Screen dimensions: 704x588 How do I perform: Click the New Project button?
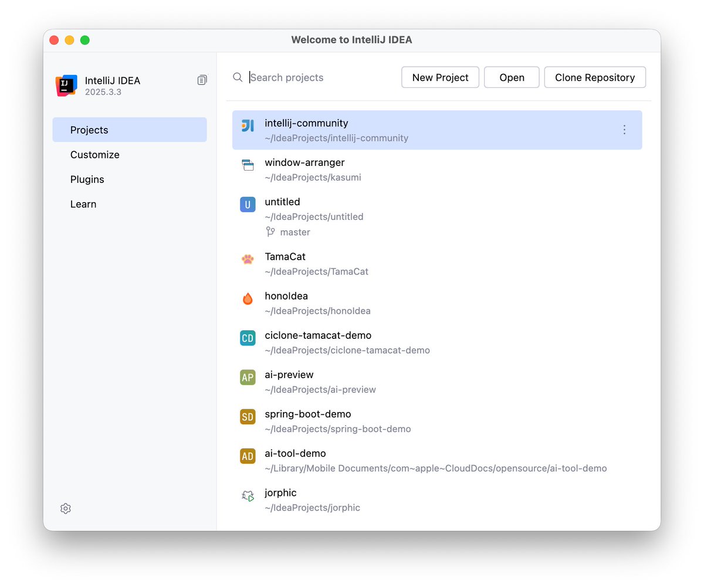click(x=441, y=77)
